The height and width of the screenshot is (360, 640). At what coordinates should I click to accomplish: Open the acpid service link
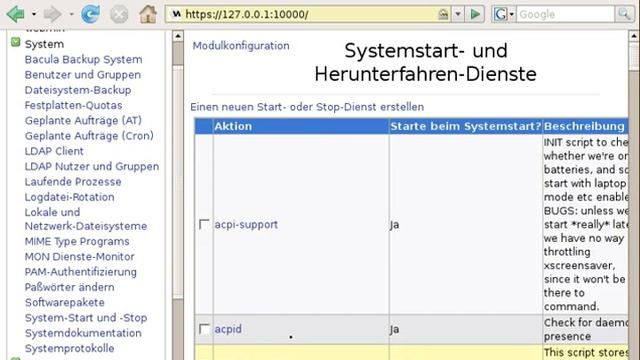click(228, 329)
